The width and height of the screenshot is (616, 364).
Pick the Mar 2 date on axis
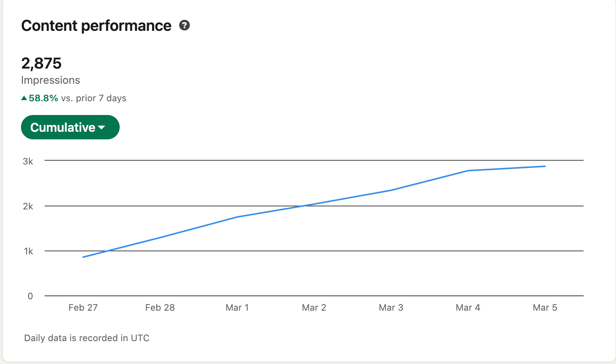coord(314,308)
